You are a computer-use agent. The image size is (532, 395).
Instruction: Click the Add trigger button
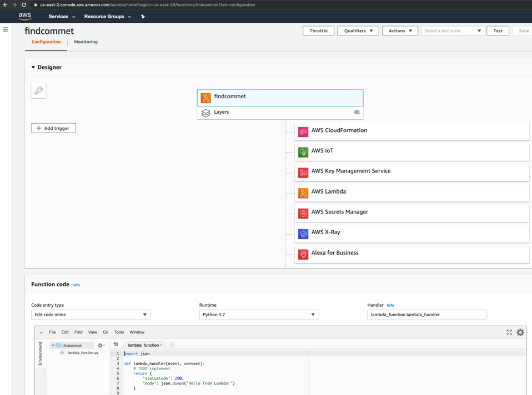[x=53, y=128]
